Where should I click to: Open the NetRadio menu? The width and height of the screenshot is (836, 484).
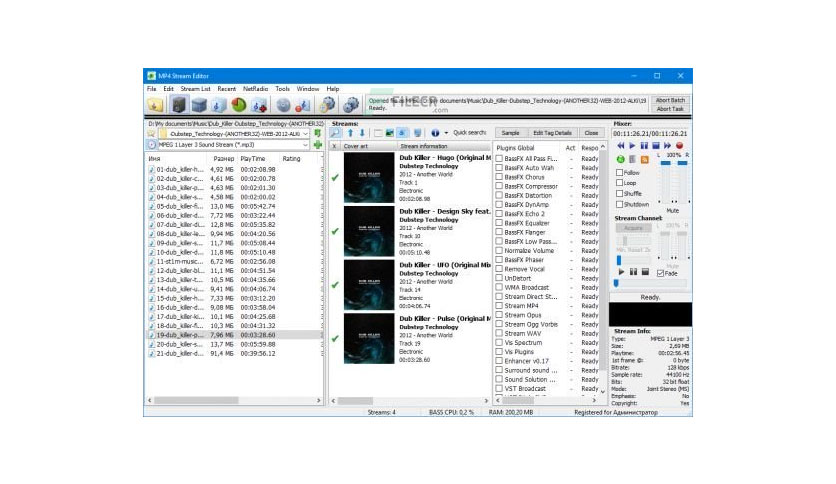(255, 88)
